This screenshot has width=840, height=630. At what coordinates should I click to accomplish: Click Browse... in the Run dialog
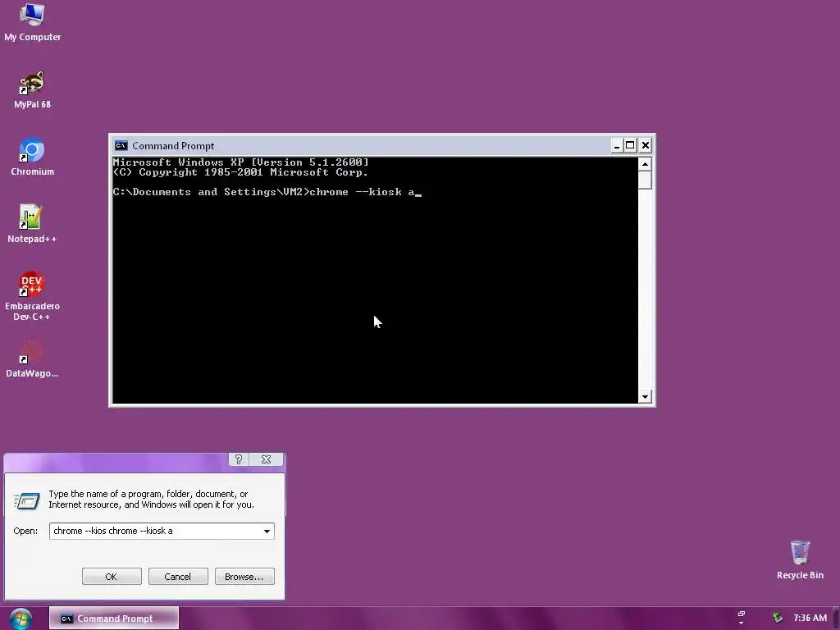coord(244,577)
